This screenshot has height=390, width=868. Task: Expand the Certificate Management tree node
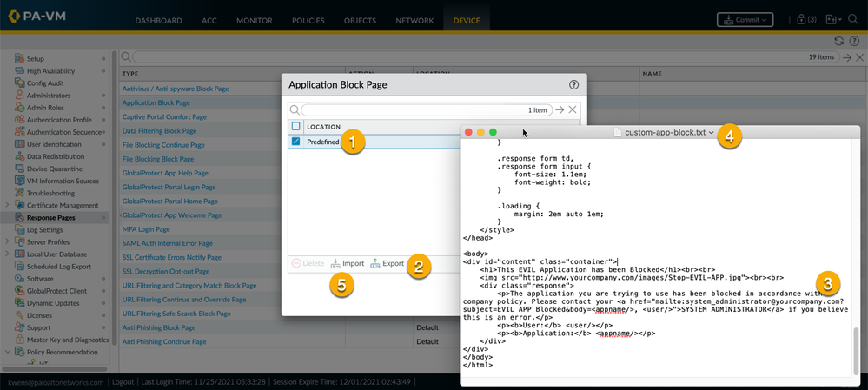[x=8, y=206]
